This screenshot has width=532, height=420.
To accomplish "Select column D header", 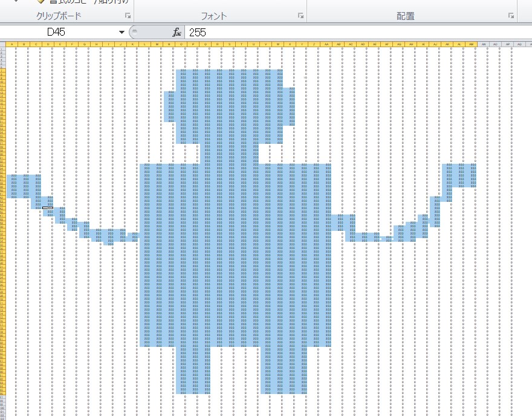I will (x=48, y=44).
